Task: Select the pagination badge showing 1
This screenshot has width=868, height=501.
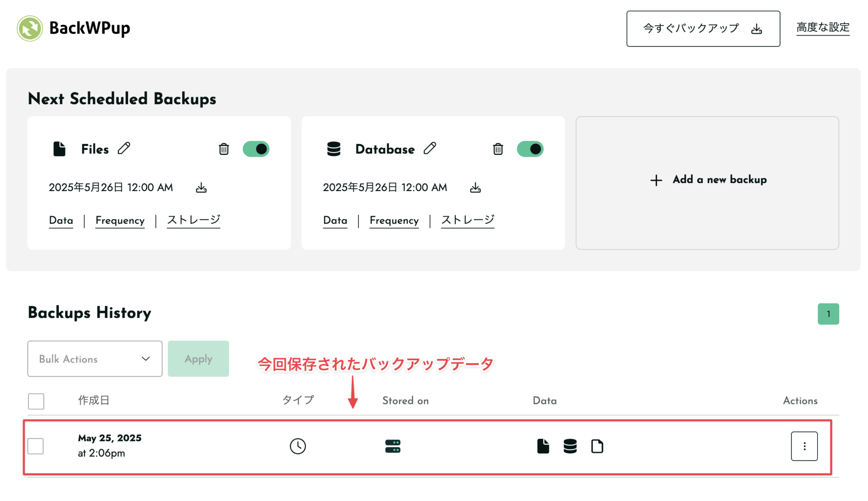Action: pos(828,313)
